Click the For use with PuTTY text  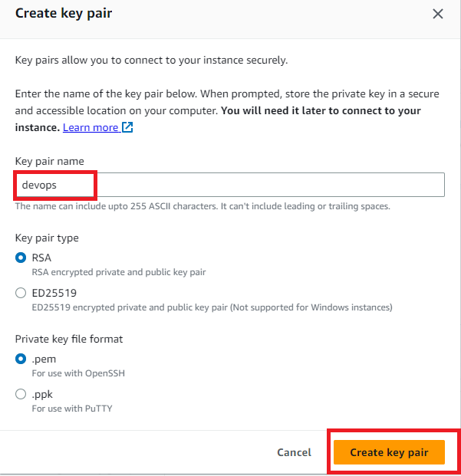72,409
